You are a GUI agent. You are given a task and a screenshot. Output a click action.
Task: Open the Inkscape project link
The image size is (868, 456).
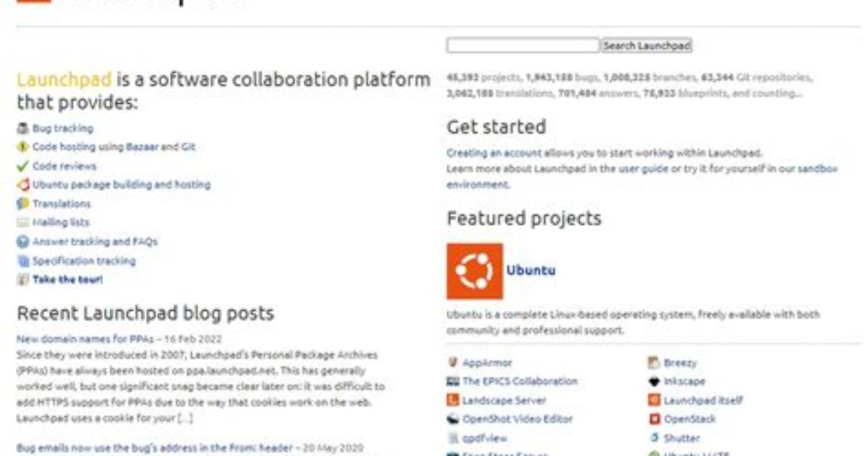click(x=684, y=381)
